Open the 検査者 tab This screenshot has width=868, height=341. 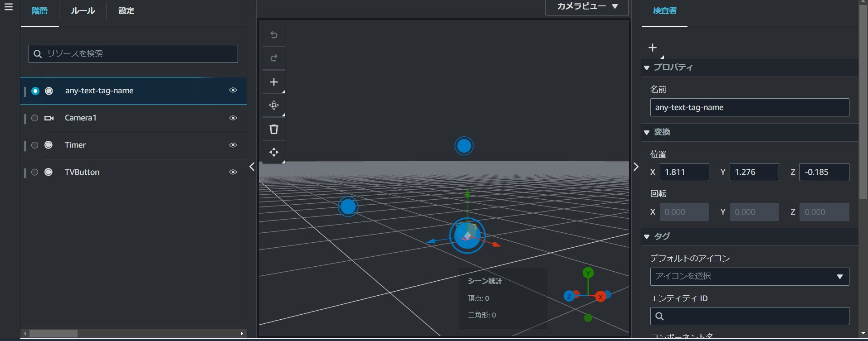pyautogui.click(x=665, y=11)
